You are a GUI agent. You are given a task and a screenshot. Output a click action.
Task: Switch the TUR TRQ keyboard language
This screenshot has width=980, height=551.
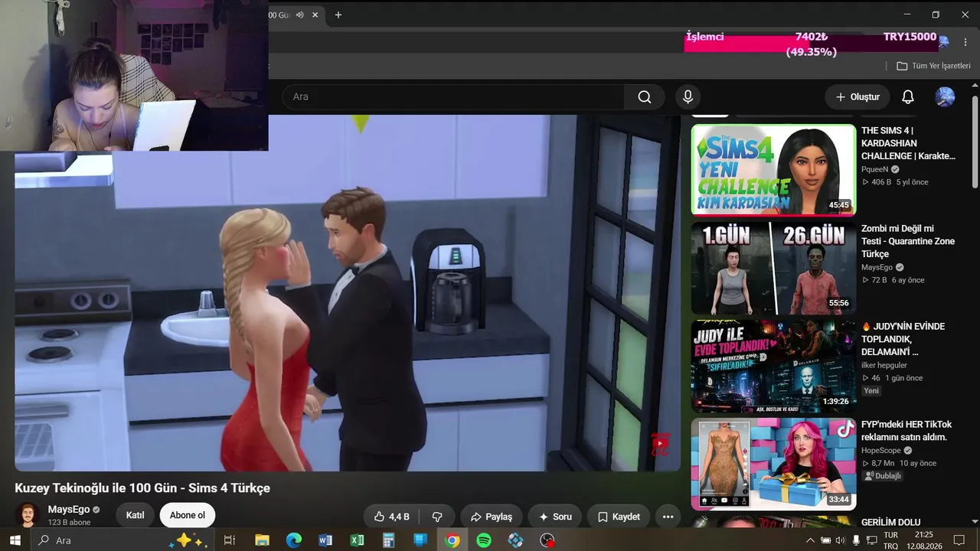tap(891, 540)
